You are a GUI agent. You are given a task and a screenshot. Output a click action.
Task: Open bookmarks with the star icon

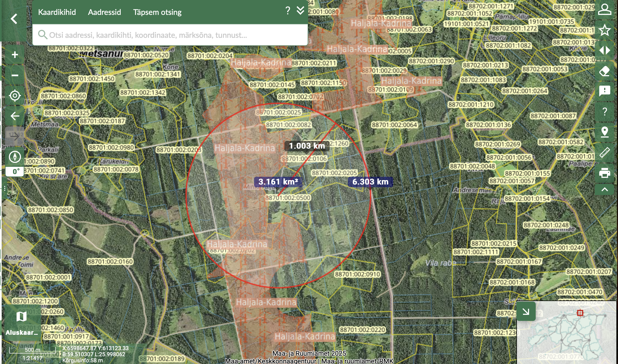pos(604,30)
